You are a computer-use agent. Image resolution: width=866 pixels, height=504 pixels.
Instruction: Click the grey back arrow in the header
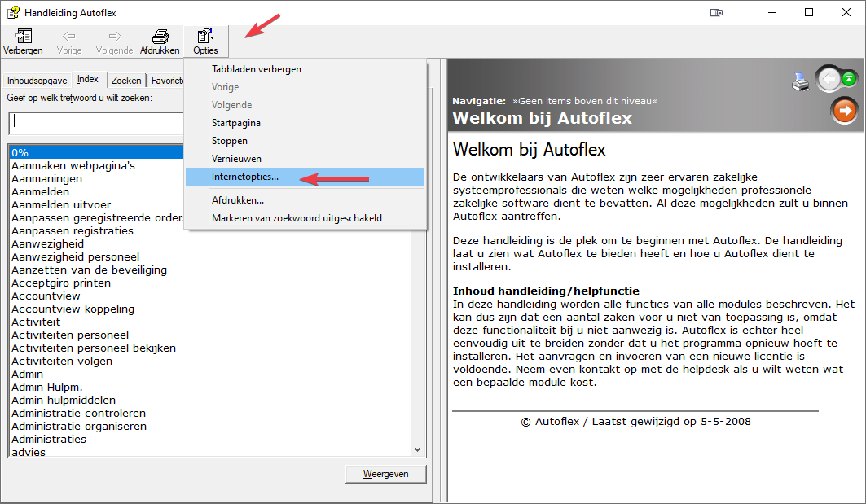click(829, 80)
